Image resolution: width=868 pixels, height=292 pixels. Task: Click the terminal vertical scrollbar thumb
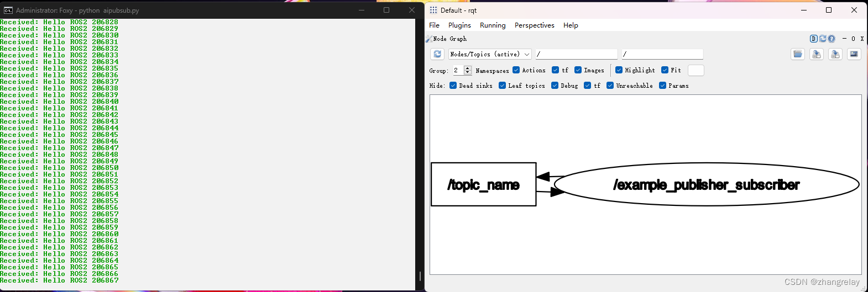click(x=420, y=276)
